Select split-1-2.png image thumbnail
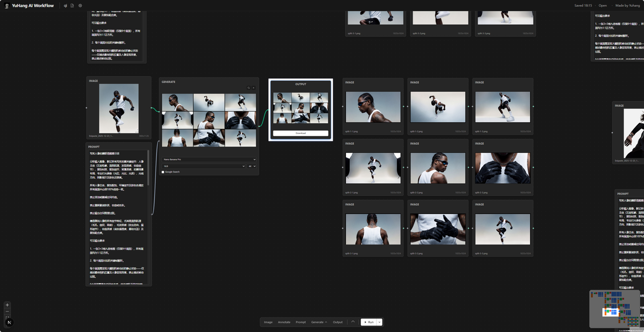 pos(438,107)
